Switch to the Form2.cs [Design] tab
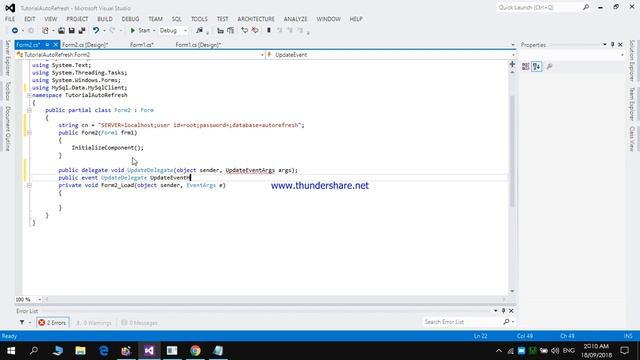 85,45
